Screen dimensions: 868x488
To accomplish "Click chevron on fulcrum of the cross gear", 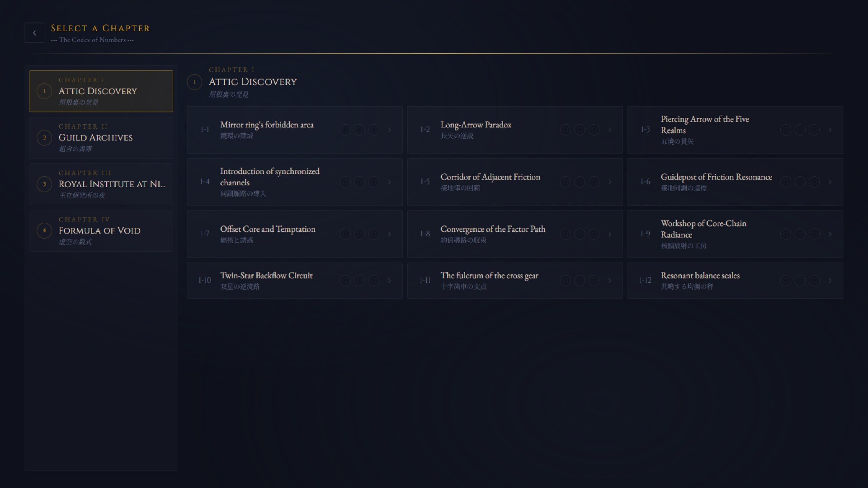I will point(610,281).
